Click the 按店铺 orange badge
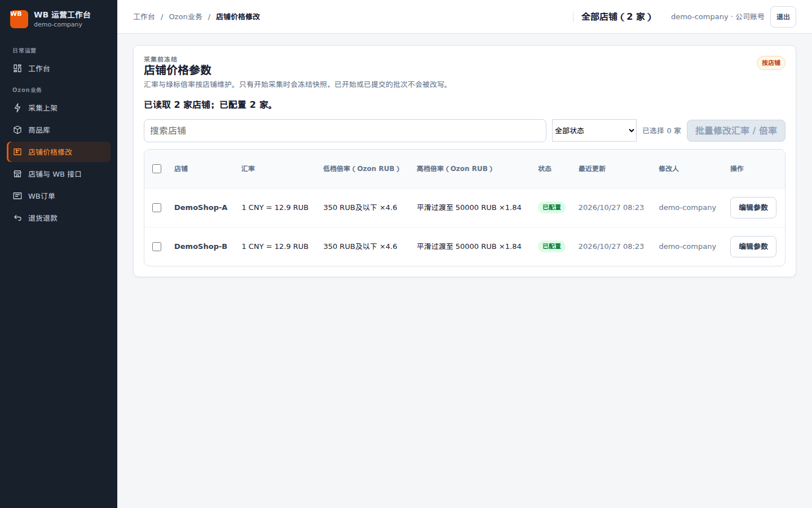 771,63
